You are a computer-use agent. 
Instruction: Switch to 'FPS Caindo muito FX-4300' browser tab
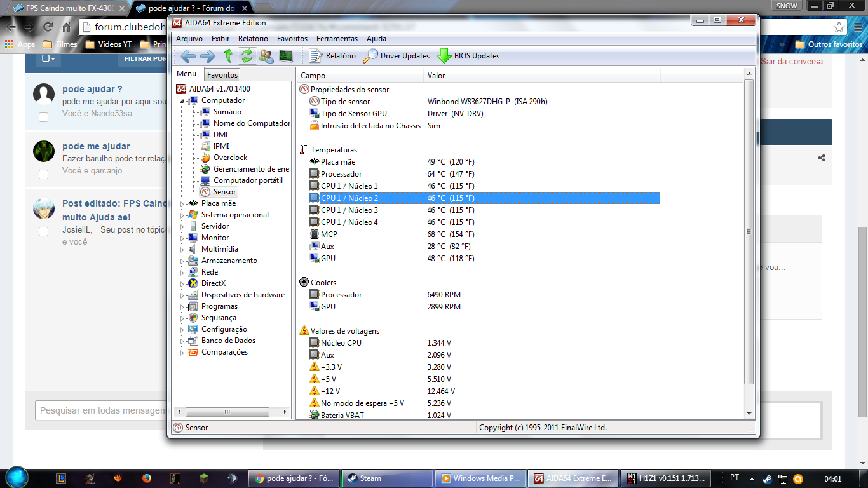(69, 8)
